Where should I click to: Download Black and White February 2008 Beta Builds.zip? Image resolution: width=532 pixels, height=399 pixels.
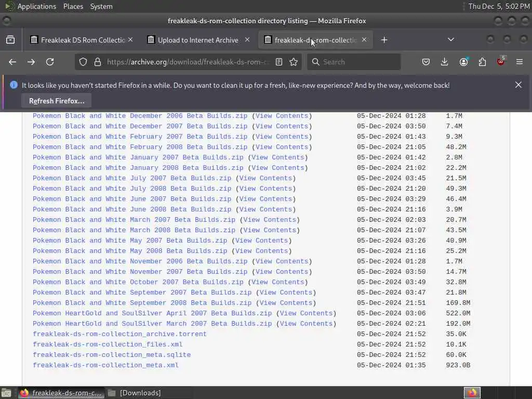click(x=140, y=147)
